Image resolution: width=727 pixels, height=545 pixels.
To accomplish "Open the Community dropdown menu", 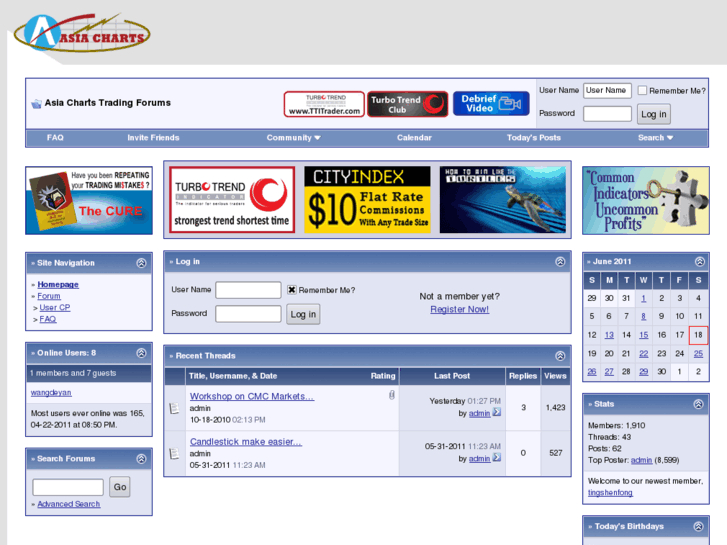I will click(293, 138).
